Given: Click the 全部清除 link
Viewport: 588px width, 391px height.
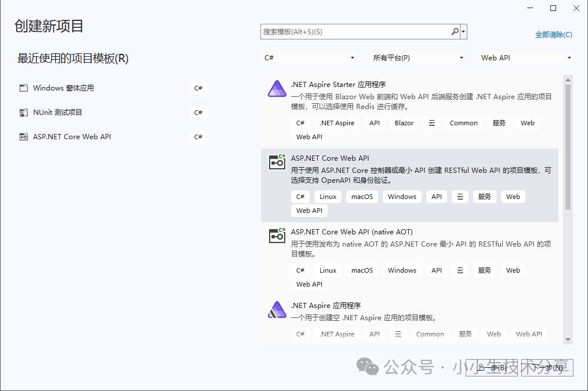Looking at the screenshot, I should coord(553,35).
